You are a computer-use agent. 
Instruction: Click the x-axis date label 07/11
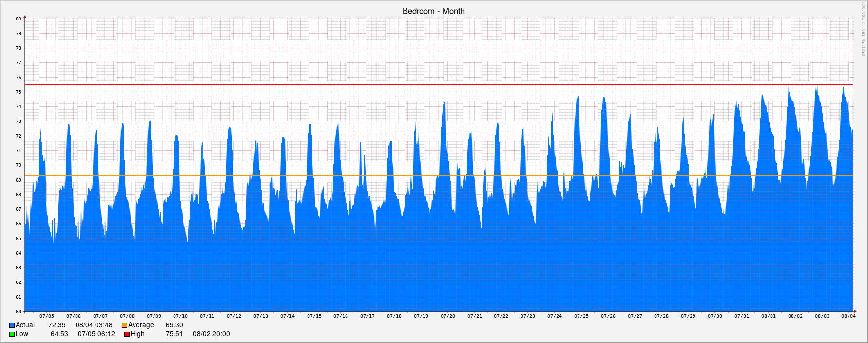pos(207,316)
